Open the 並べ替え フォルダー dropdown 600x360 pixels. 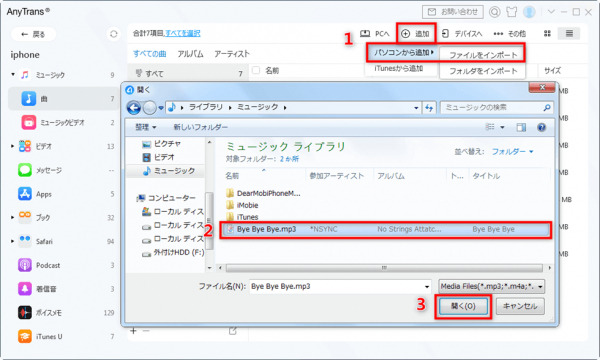coord(512,152)
